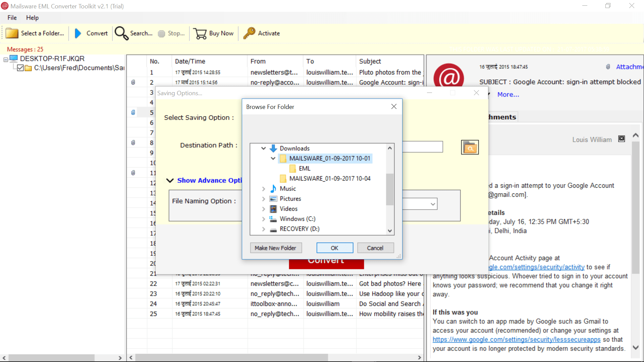
Task: Click the Make New Folder button
Action: (x=275, y=248)
